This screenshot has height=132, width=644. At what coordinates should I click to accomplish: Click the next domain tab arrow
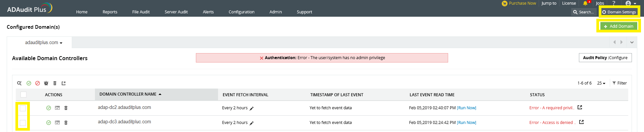[x=622, y=42]
